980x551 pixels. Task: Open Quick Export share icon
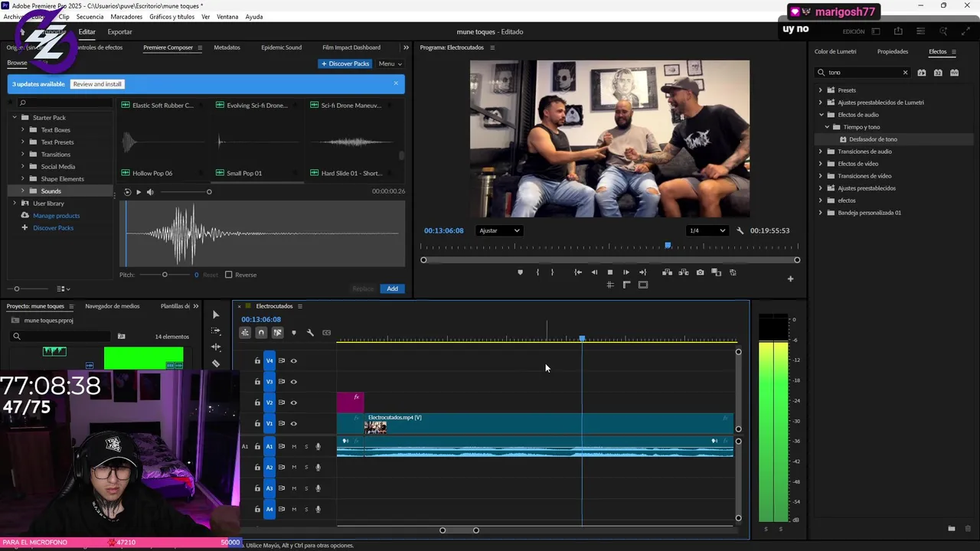(898, 31)
